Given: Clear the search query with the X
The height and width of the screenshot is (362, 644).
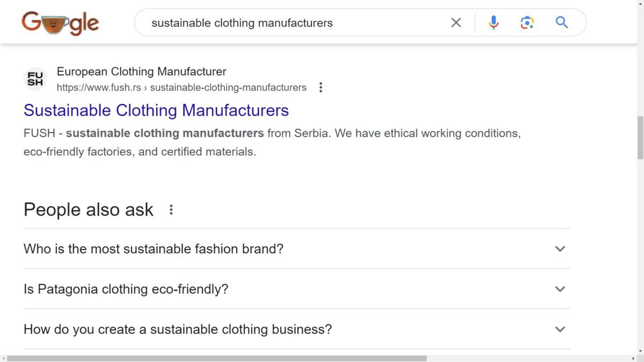Looking at the screenshot, I should 456,23.
